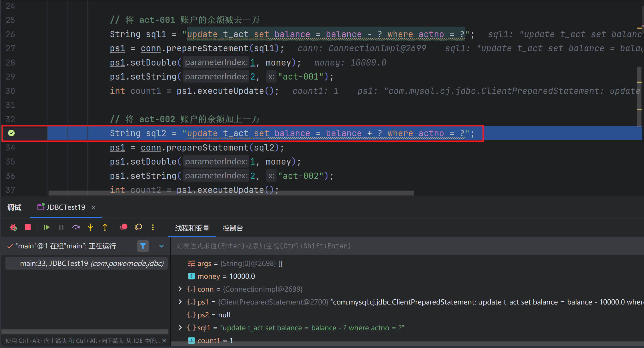644x348 pixels.
Task: Stop the debug session with red square
Action: click(28, 228)
